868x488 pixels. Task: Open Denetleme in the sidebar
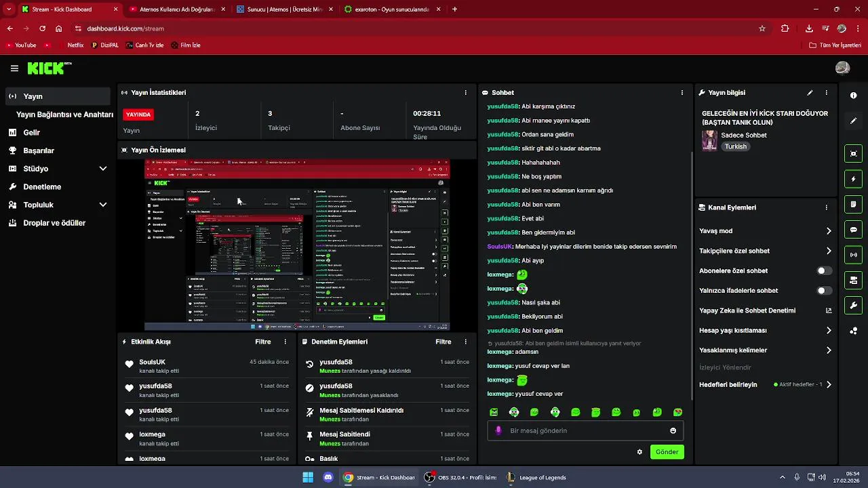click(58, 187)
